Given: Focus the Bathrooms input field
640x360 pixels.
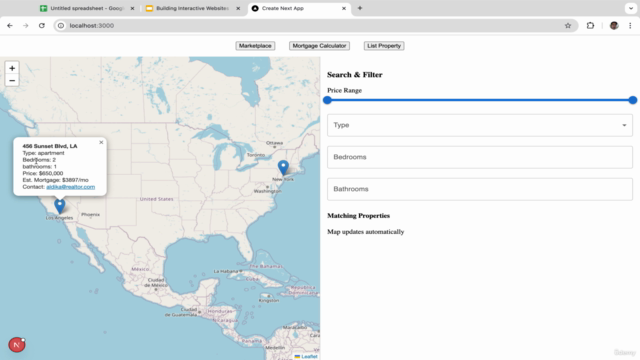Looking at the screenshot, I should pyautogui.click(x=480, y=189).
